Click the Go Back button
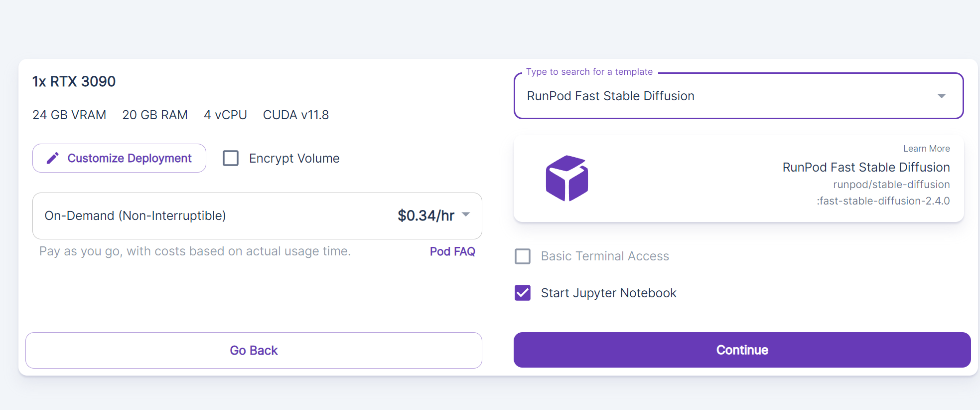The width and height of the screenshot is (980, 410). [x=254, y=350]
